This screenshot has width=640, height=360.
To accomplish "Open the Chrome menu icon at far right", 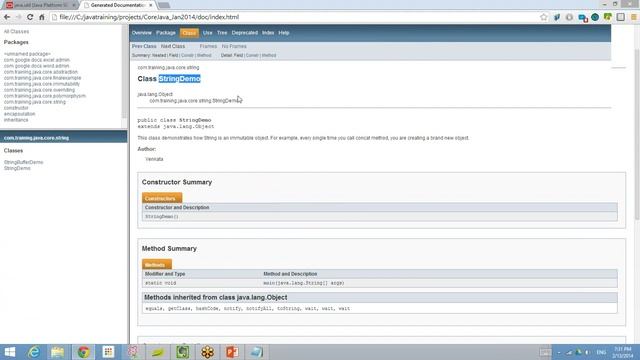I will click(634, 17).
